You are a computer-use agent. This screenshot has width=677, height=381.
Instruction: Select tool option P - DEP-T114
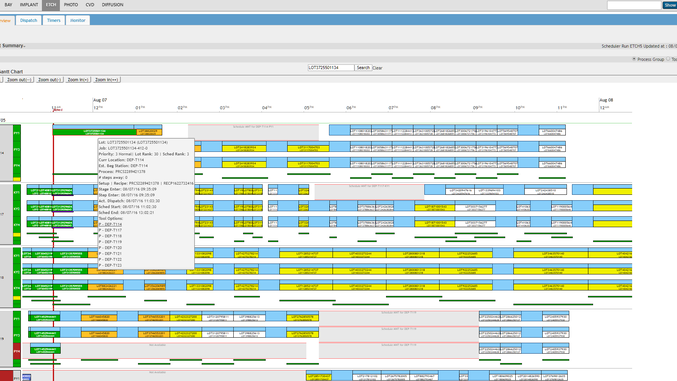coord(110,224)
